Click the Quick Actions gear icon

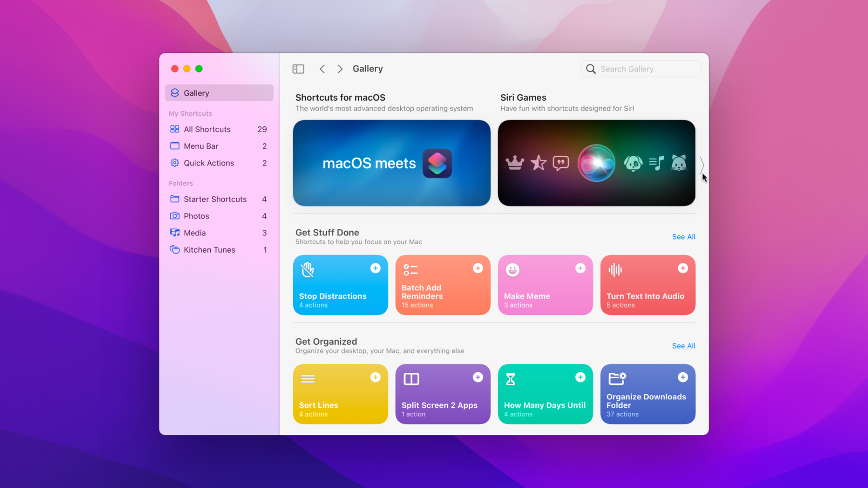175,163
